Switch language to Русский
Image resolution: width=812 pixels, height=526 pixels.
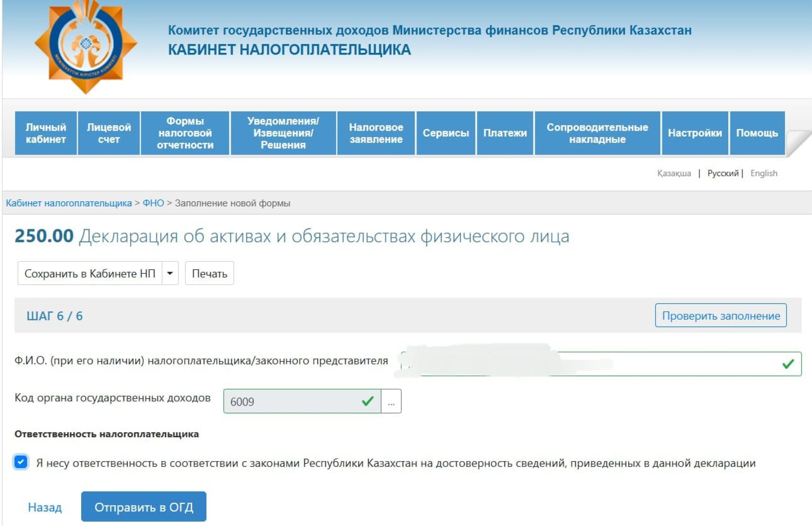723,173
